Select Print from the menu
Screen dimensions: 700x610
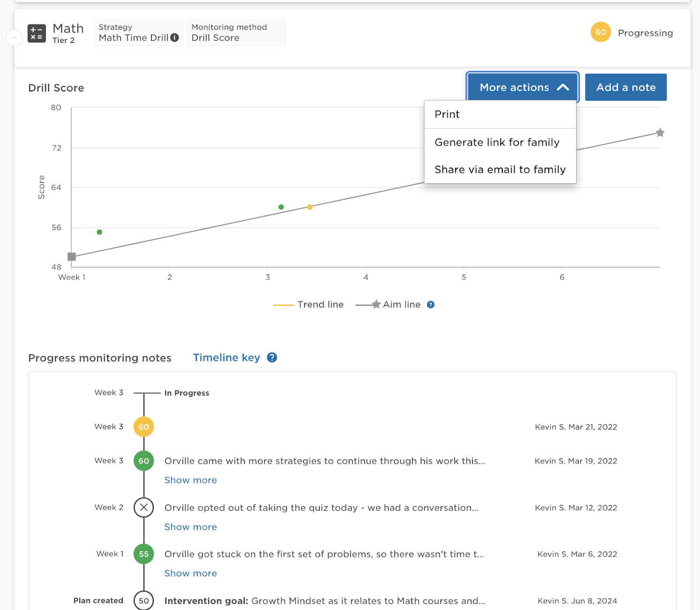pos(447,114)
